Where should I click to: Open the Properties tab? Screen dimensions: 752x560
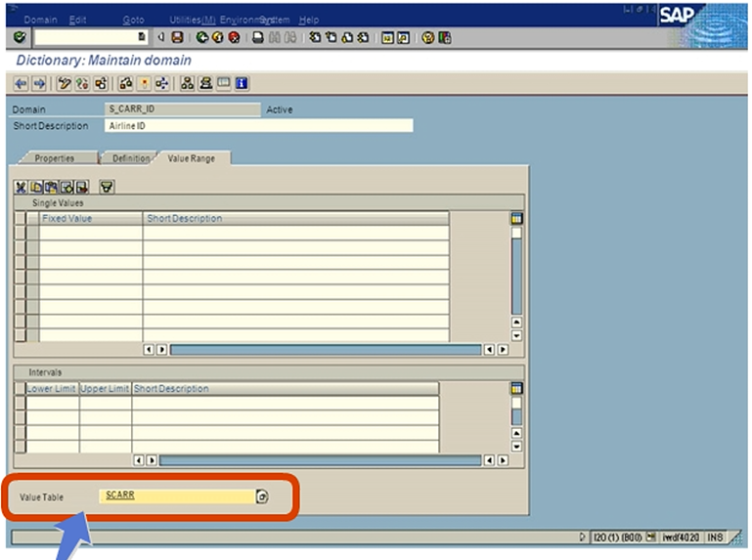[x=54, y=158]
